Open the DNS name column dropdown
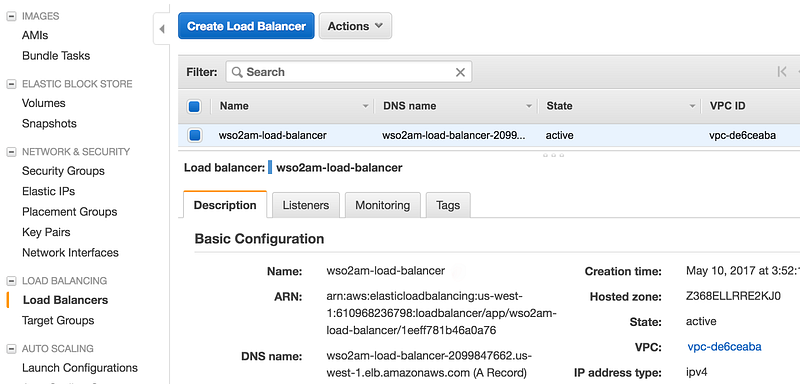This screenshot has width=800, height=384. (x=529, y=107)
